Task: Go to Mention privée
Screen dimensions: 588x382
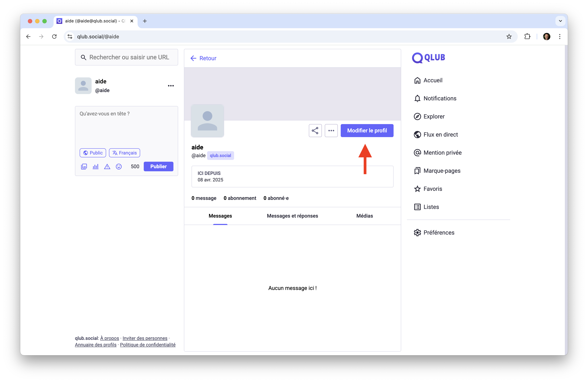Action: (x=438, y=153)
